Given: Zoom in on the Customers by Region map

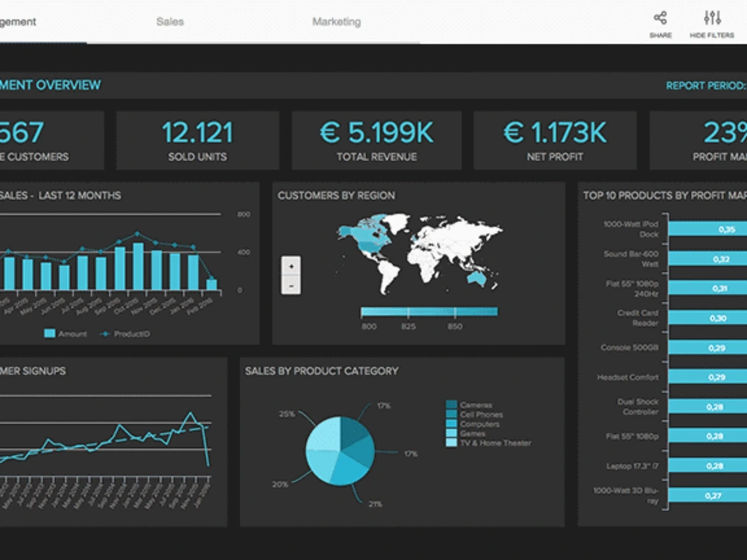Looking at the screenshot, I should pyautogui.click(x=291, y=264).
